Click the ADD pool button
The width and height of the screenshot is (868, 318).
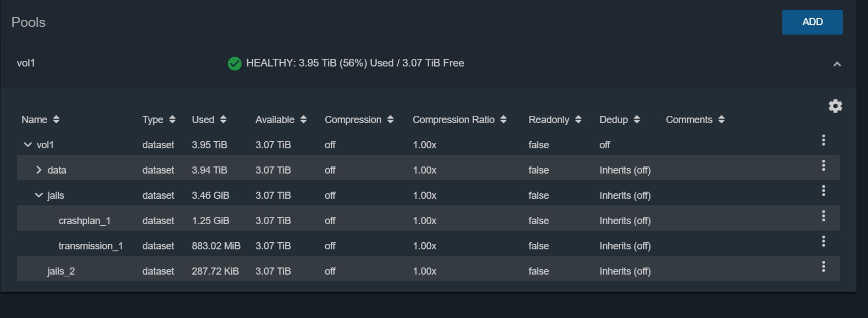point(812,22)
